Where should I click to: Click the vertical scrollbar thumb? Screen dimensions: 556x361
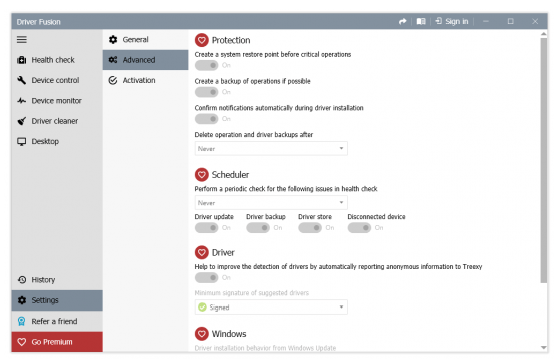(x=544, y=160)
